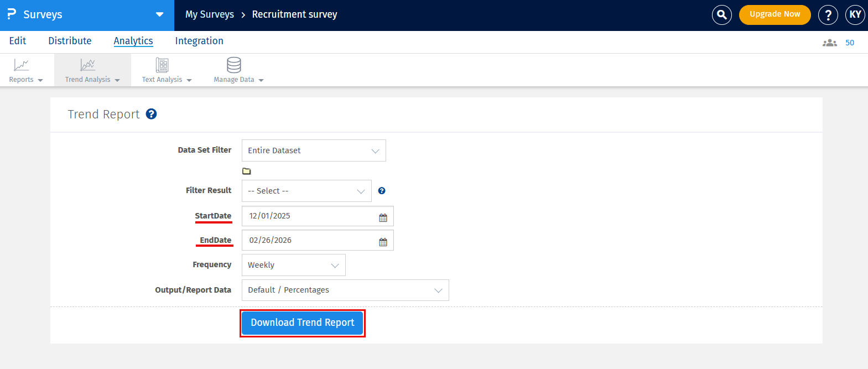
Task: Switch to the Distribute tab
Action: pos(70,41)
